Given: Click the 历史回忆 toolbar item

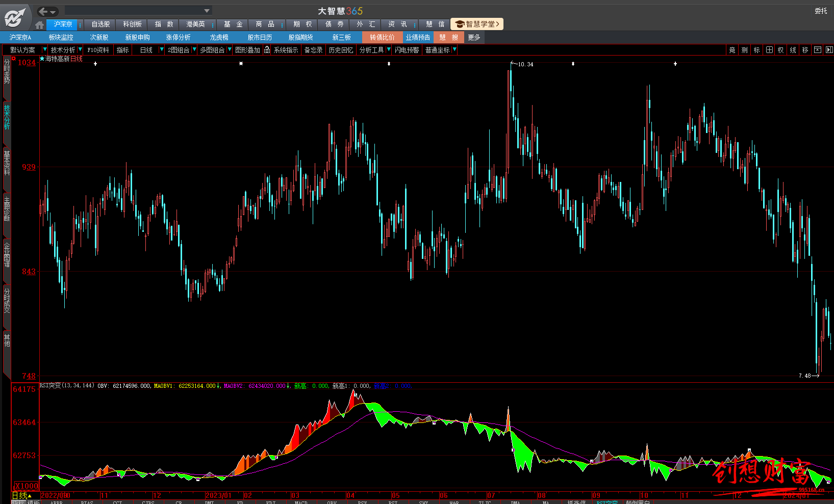Looking at the screenshot, I should pyautogui.click(x=341, y=50).
